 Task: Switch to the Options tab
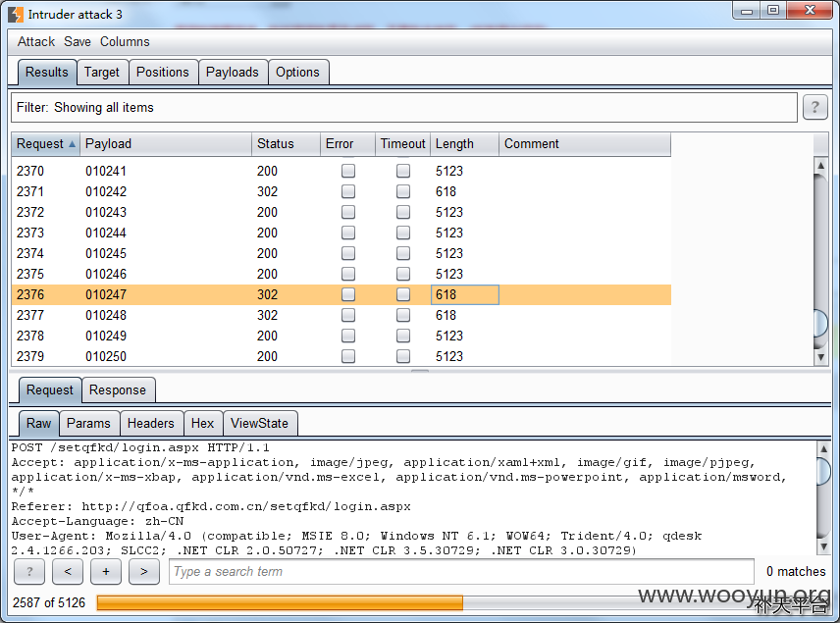pyautogui.click(x=298, y=73)
